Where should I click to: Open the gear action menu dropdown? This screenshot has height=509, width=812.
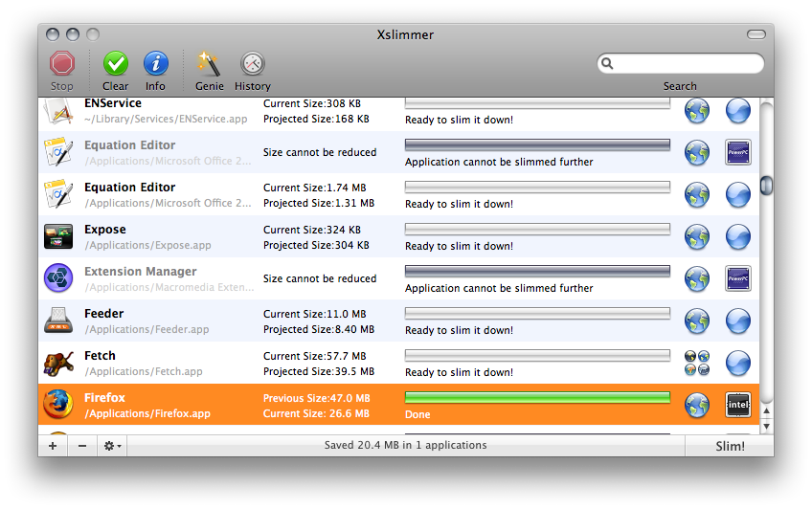pos(112,446)
